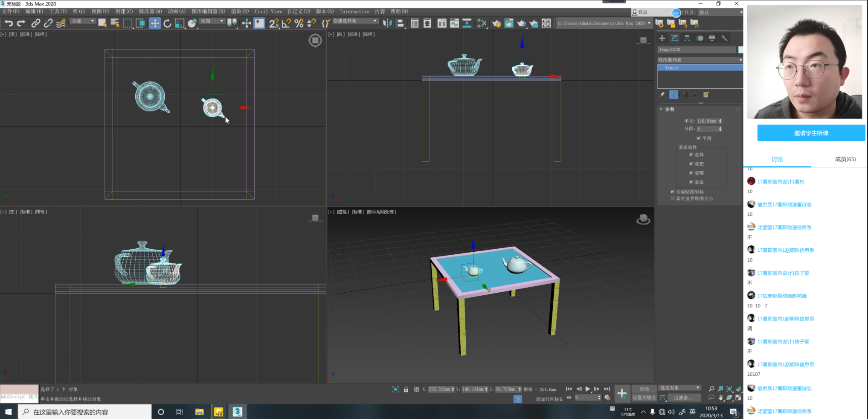
Task: Open the 渲染(R) menu
Action: click(239, 12)
